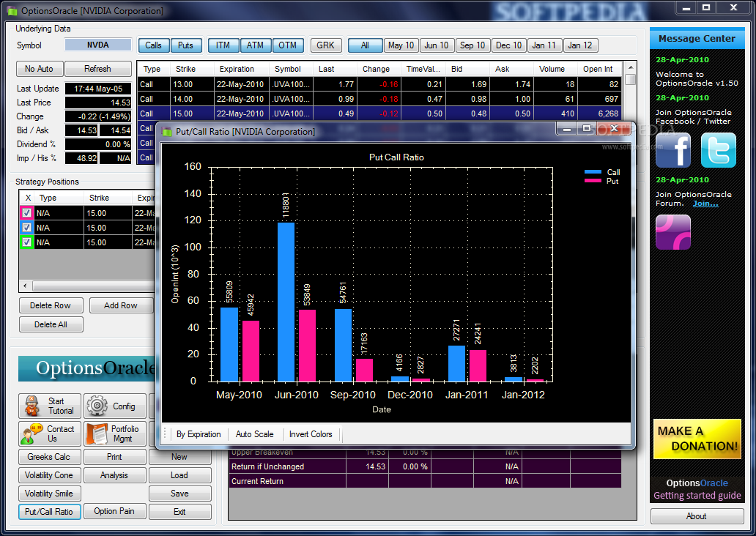Click the Put/Call Ratio window title icon
The width and height of the screenshot is (756, 536).
coord(167,132)
